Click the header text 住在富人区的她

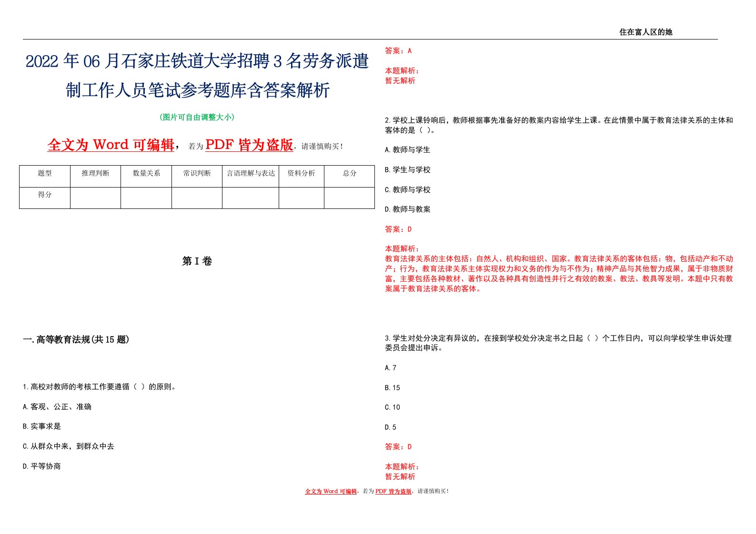[645, 32]
